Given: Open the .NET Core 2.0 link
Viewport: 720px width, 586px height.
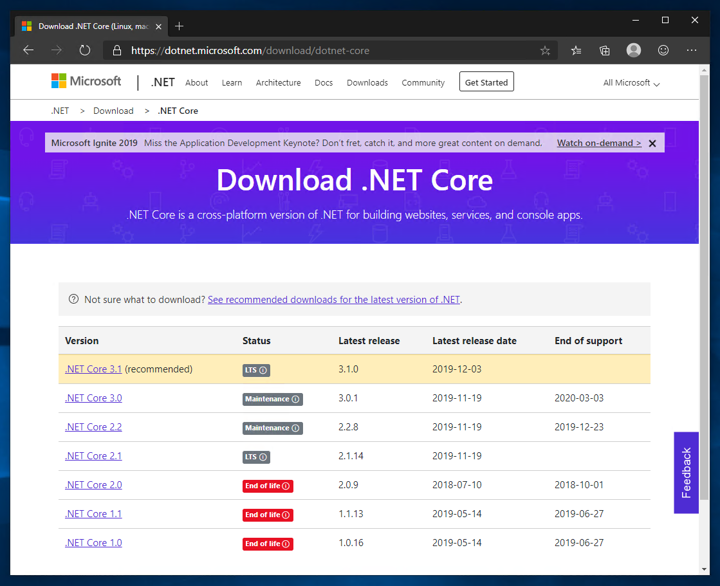Looking at the screenshot, I should (93, 485).
